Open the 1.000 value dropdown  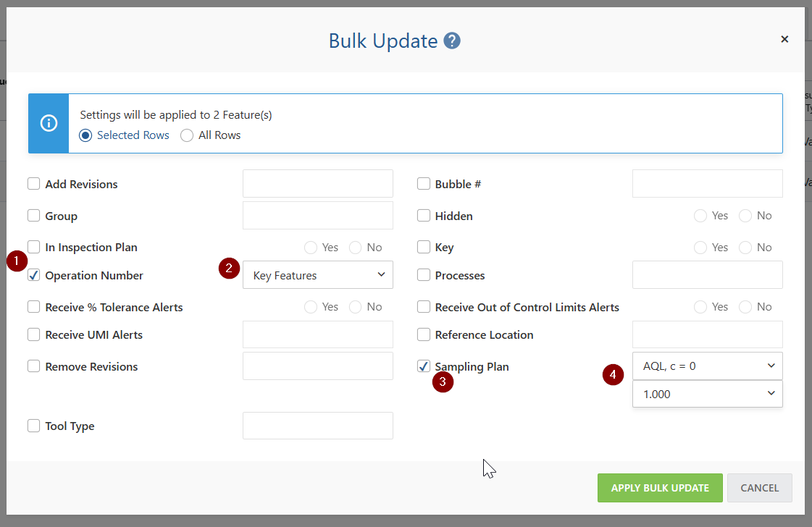708,394
